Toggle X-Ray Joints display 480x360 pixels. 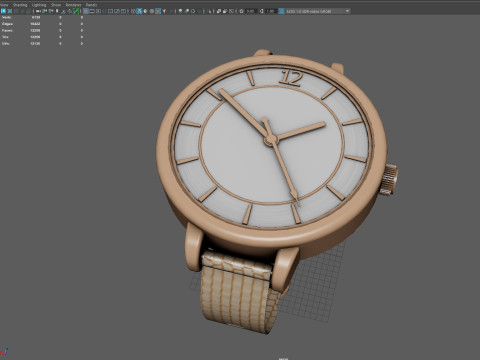tap(231, 11)
